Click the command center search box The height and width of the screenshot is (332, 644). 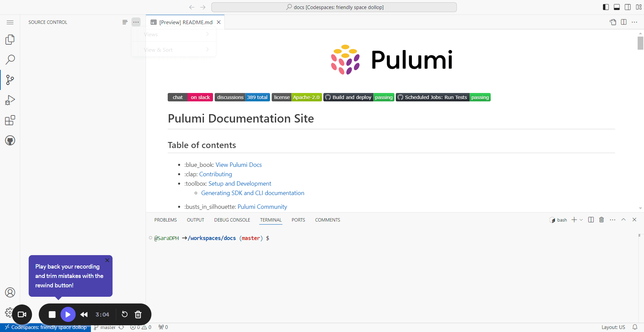click(334, 7)
